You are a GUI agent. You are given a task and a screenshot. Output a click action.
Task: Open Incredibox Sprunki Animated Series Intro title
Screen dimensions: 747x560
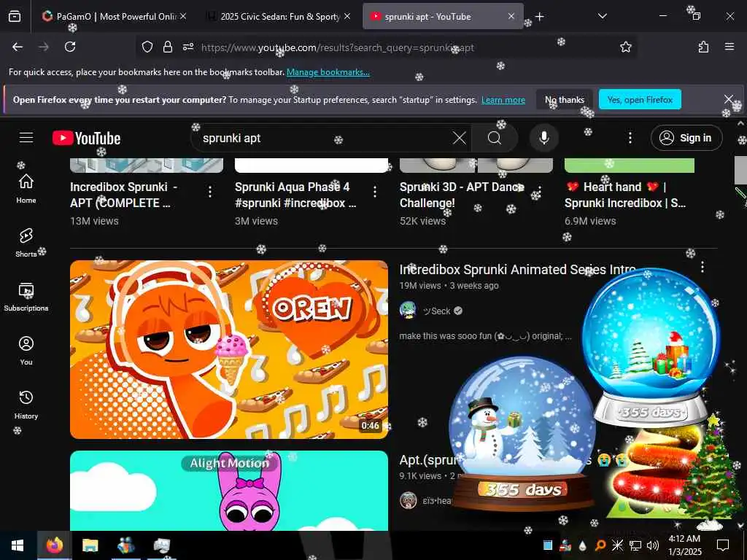click(x=518, y=270)
